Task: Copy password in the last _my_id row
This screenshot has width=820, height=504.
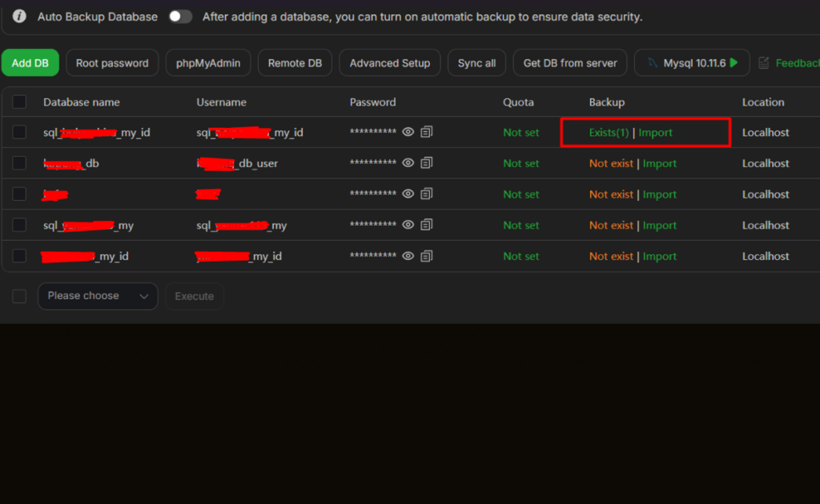Action: [x=427, y=256]
